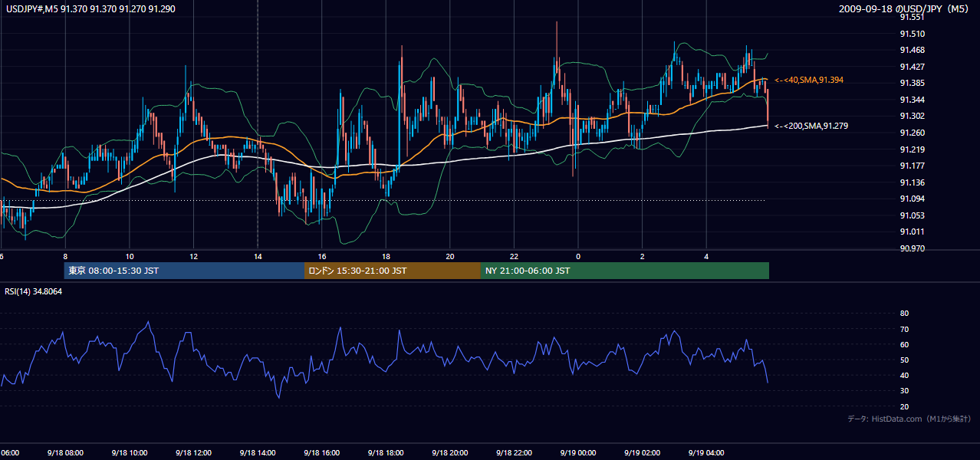This screenshot has height=460, width=980.
Task: Click the 9/18 08:00 date axis label
Action: point(64,453)
